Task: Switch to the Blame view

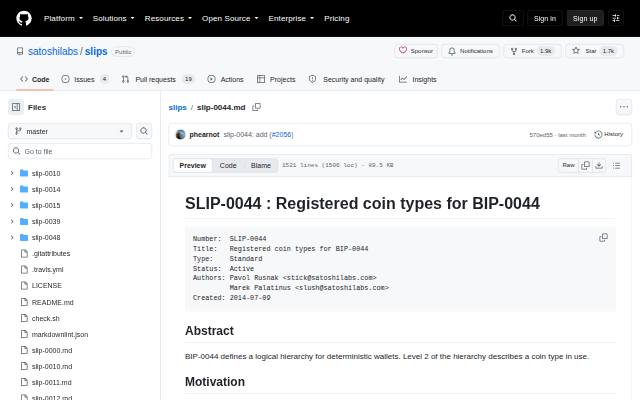Action: (261, 165)
